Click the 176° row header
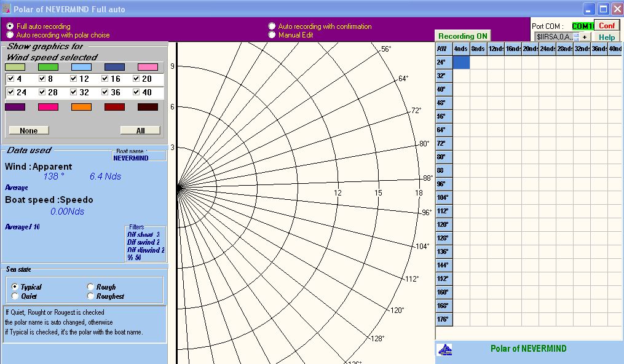Image resolution: width=624 pixels, height=364 pixels. 444,319
